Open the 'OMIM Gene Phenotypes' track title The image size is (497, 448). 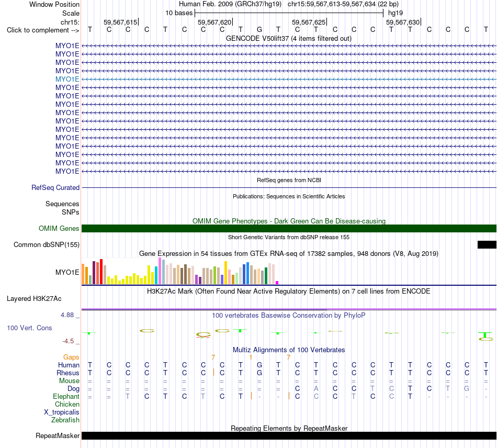(289, 221)
